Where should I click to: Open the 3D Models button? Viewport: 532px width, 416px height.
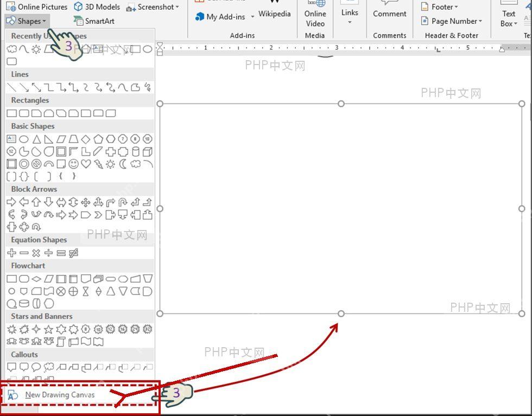point(97,7)
